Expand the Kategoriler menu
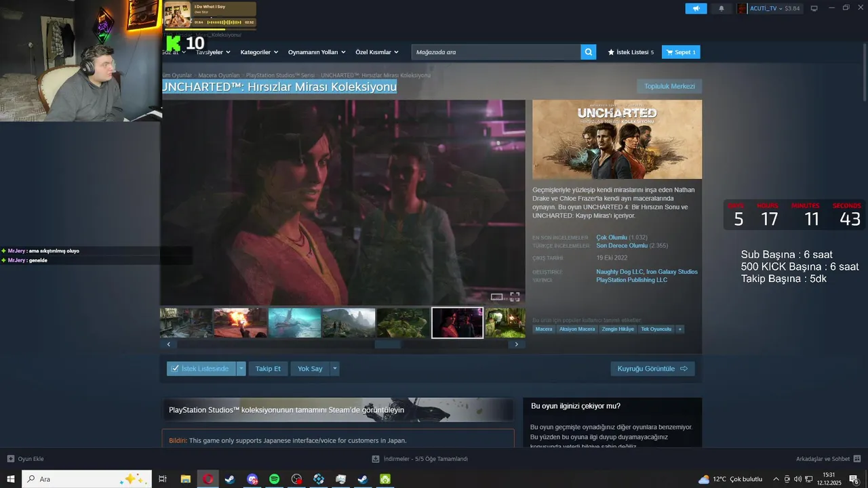Image resolution: width=868 pixels, height=488 pixels. [x=260, y=52]
